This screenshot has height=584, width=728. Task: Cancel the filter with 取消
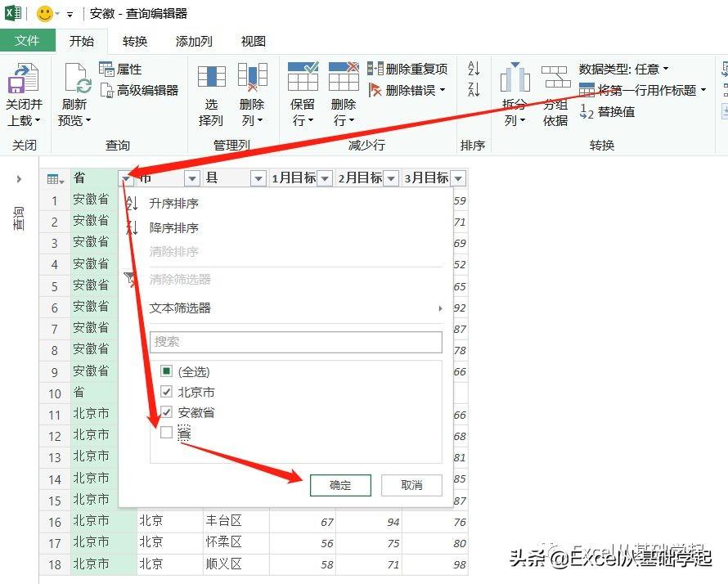(x=411, y=485)
